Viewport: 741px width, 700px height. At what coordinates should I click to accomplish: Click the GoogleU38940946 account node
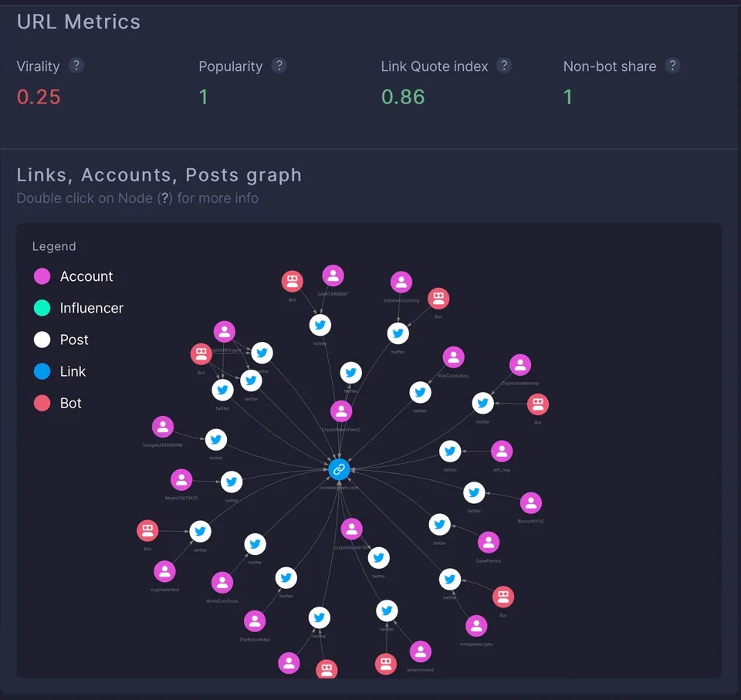pos(163,427)
